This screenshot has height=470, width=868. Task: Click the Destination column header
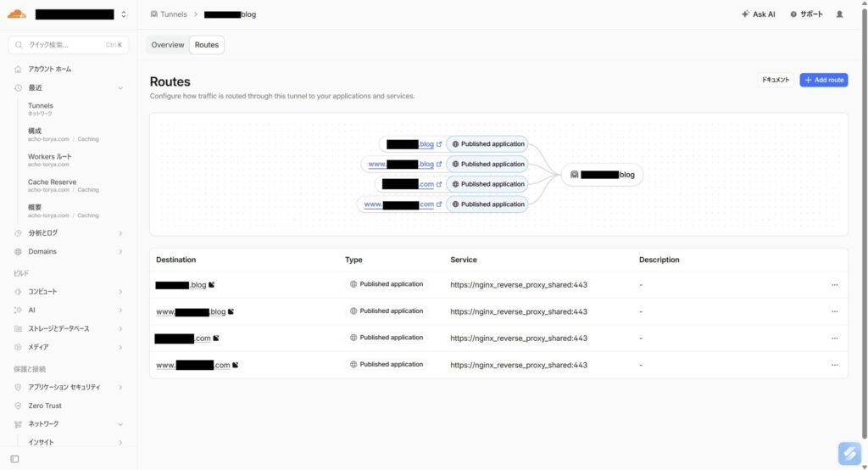click(176, 260)
